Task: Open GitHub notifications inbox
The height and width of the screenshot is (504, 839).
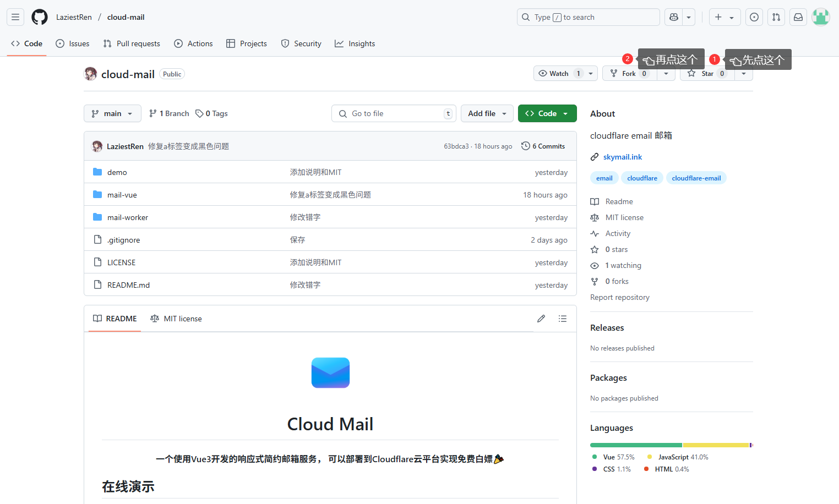Action: (x=798, y=17)
